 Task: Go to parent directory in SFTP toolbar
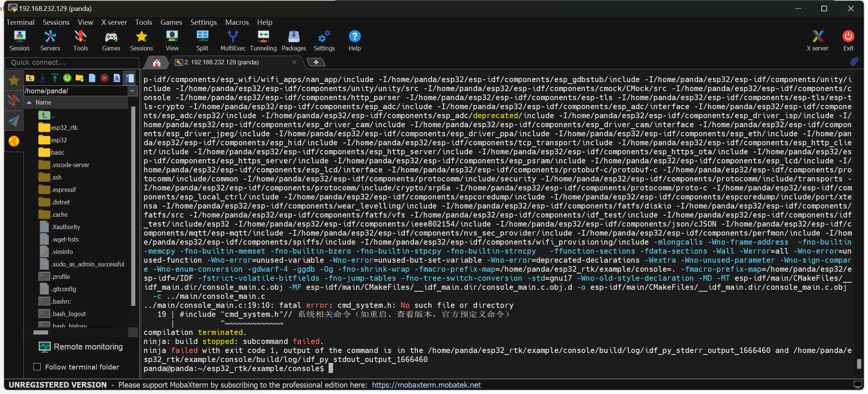30,78
